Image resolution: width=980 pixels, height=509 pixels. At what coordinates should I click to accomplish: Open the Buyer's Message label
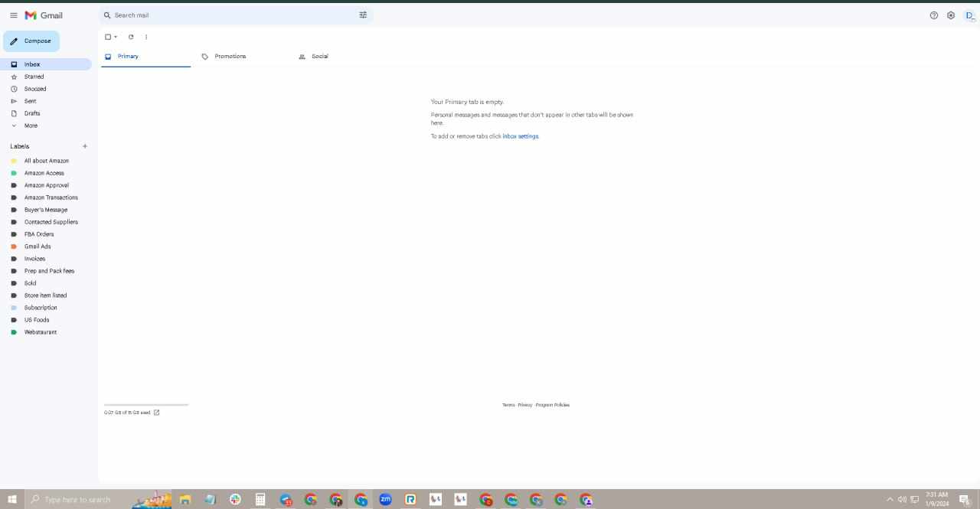(x=46, y=210)
